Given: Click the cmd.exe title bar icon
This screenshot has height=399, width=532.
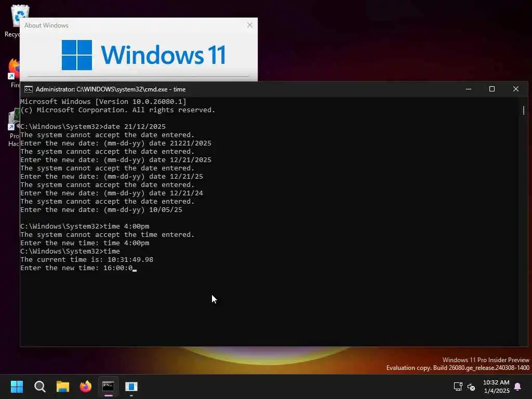Looking at the screenshot, I should tap(29, 89).
